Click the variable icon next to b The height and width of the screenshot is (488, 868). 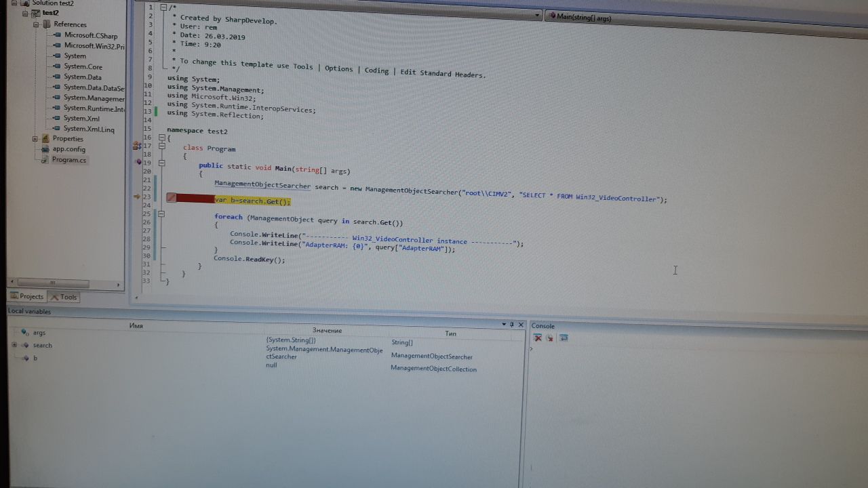tap(25, 358)
